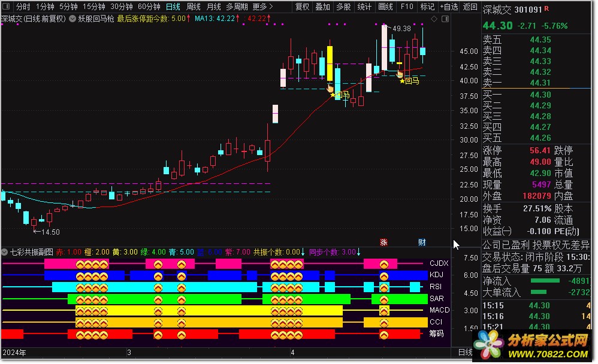Open the indicator menu circle beside 妖股回马枪
The image size is (598, 364).
[x=73, y=19]
